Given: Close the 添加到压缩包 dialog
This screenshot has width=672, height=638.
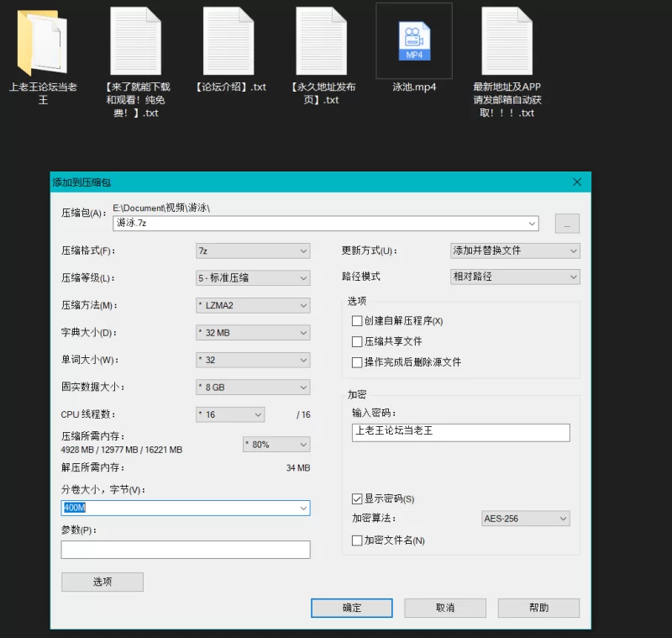Looking at the screenshot, I should click(x=577, y=182).
